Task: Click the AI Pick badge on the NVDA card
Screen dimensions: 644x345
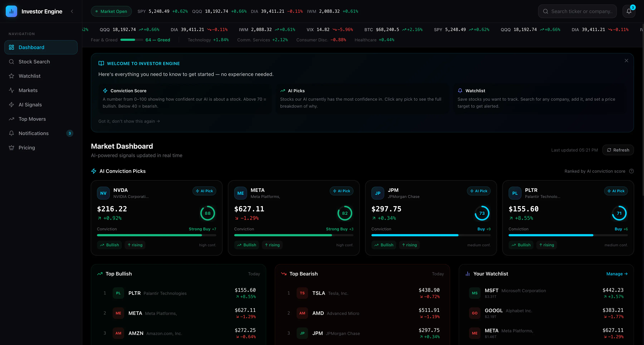Action: click(204, 191)
